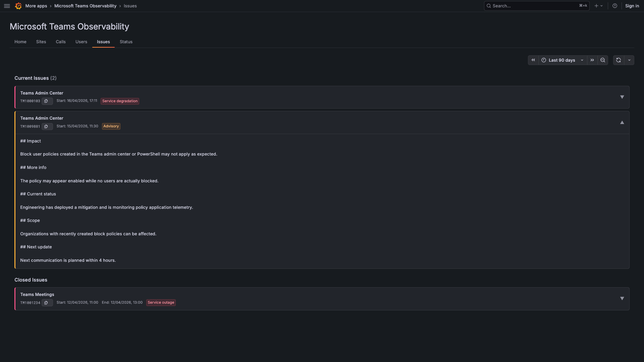Refresh the dashboard with the refresh icon
Viewport: 644px width, 362px height.
[x=619, y=60]
